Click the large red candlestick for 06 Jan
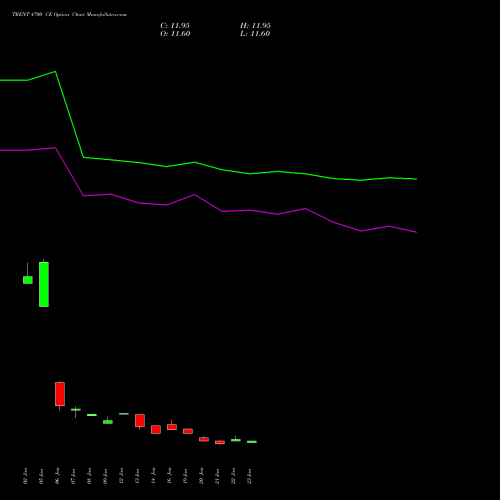 [x=60, y=394]
